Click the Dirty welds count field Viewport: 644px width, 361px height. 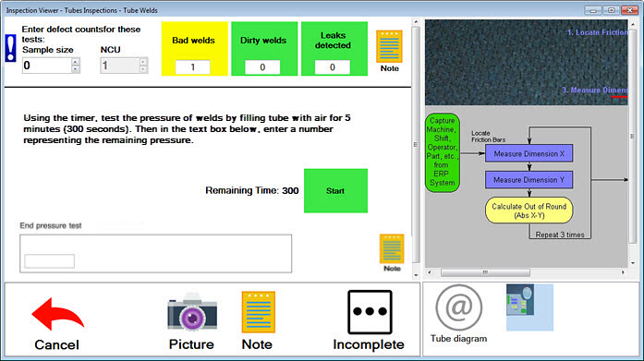point(262,66)
